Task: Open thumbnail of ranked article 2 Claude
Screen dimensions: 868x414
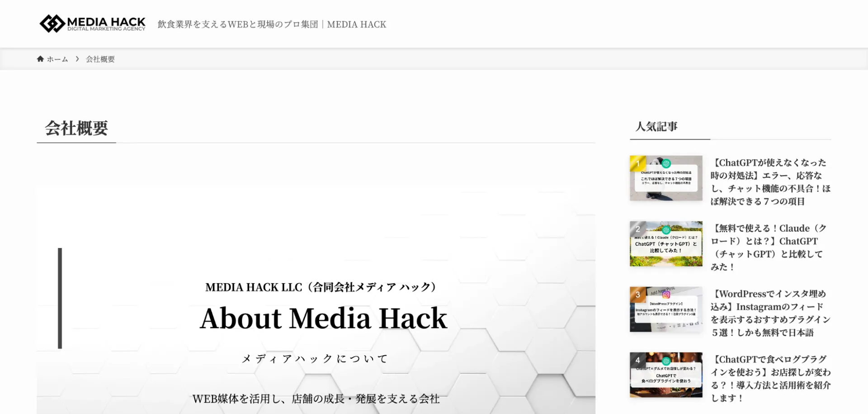Action: click(666, 244)
